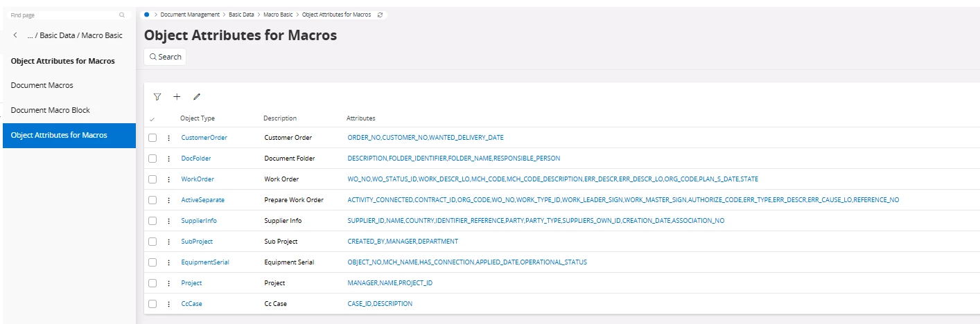
Task: Open the three-dot menu for DocFolder row
Action: coord(168,159)
